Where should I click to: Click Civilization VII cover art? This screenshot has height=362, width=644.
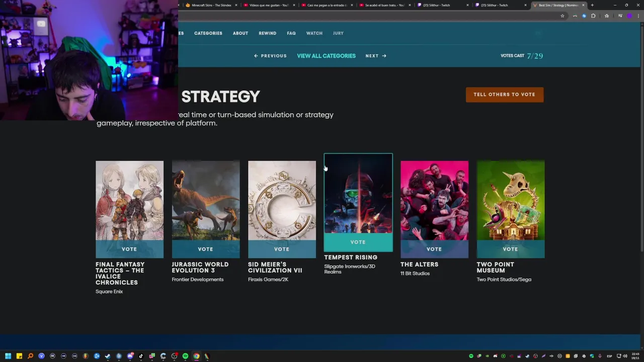[282, 201]
